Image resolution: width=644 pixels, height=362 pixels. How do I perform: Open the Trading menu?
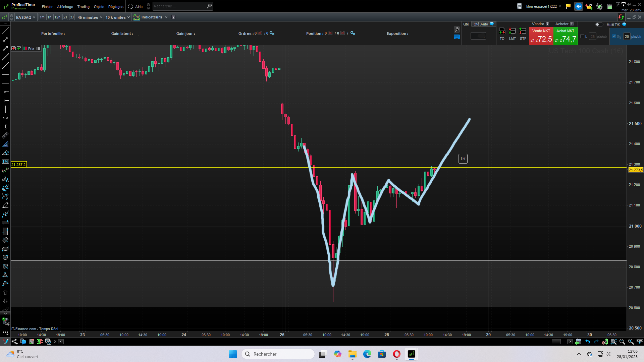pyautogui.click(x=84, y=7)
